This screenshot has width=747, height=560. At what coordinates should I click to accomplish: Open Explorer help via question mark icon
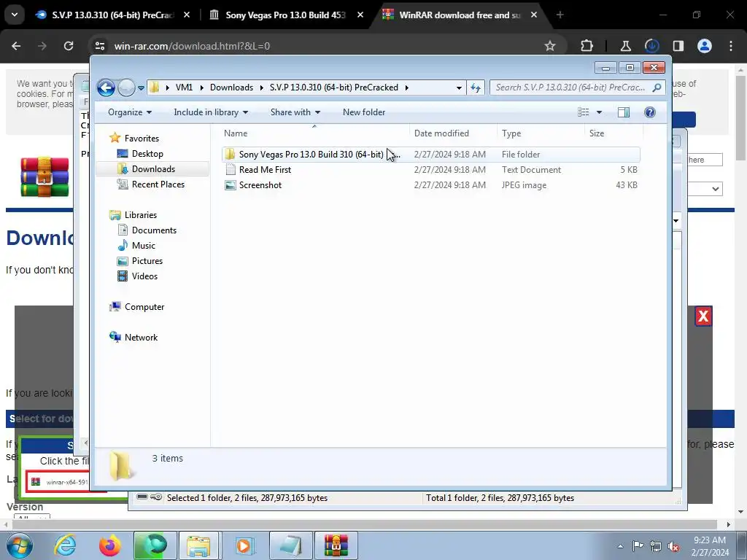coord(650,112)
